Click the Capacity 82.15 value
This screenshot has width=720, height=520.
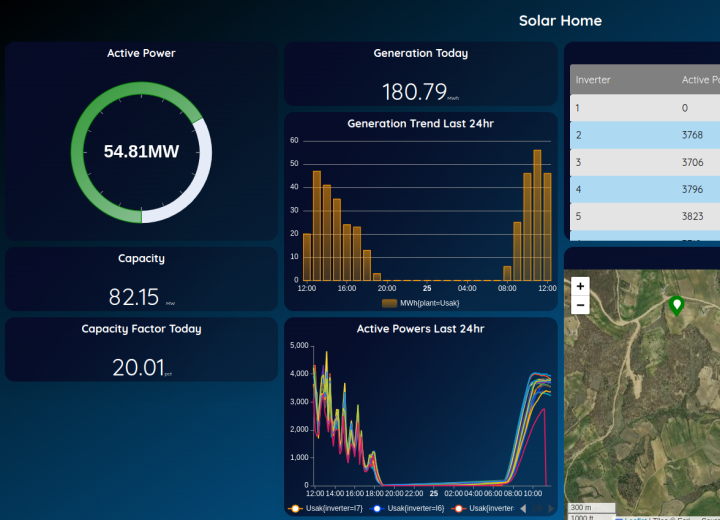(x=134, y=297)
